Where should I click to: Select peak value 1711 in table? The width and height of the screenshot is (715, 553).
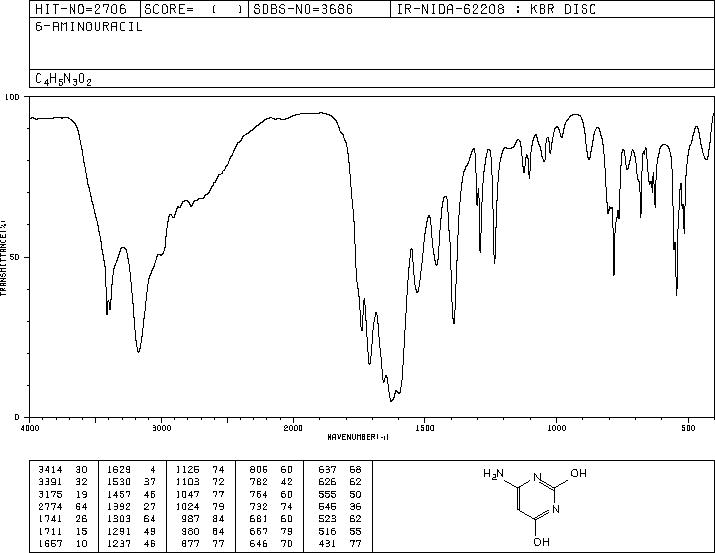click(x=50, y=532)
